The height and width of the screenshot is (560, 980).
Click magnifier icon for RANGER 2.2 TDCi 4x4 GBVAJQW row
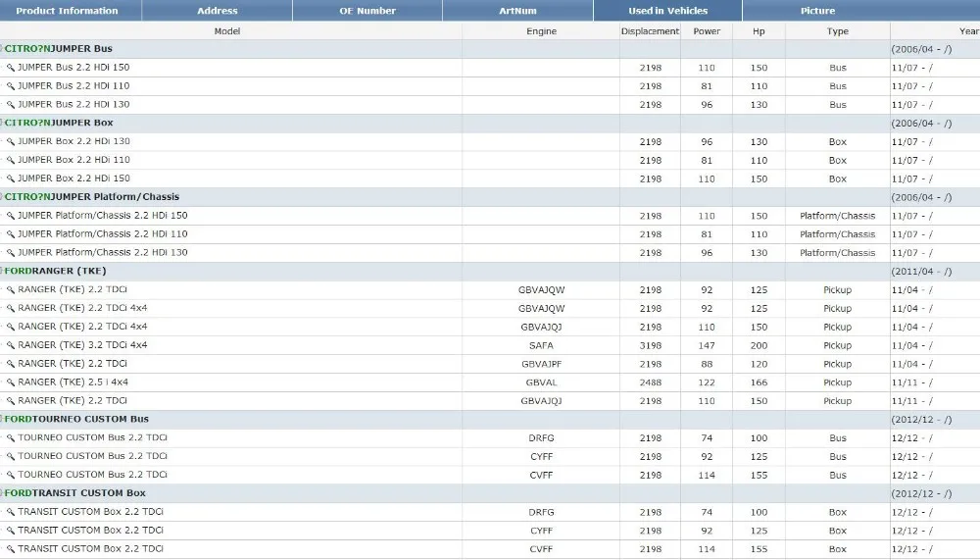click(x=11, y=309)
